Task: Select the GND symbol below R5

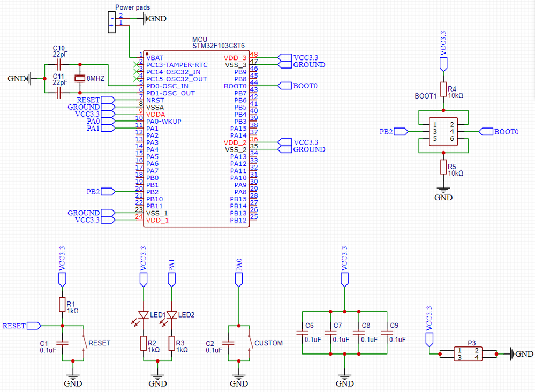Action: tap(443, 194)
